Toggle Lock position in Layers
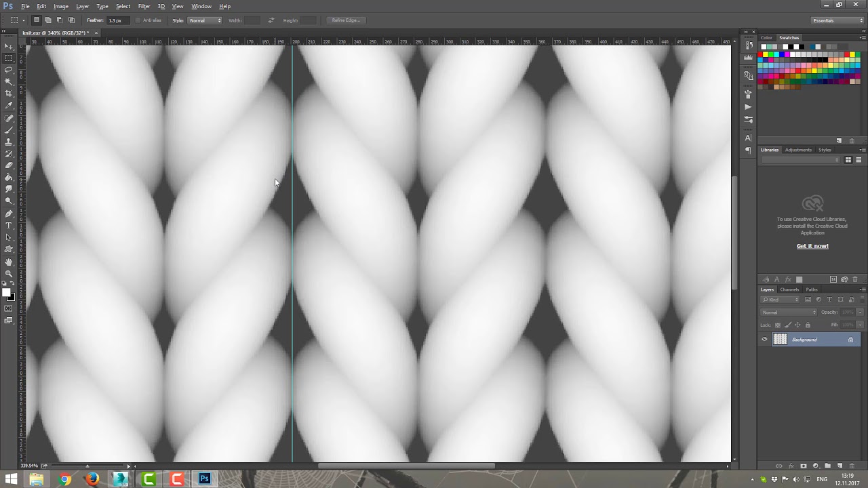 click(x=797, y=325)
